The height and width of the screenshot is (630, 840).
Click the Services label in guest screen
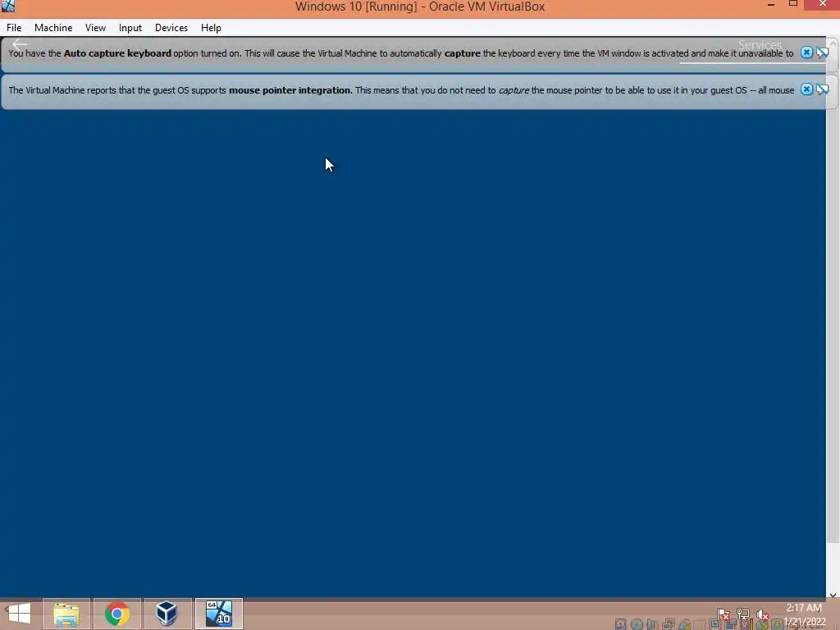760,45
